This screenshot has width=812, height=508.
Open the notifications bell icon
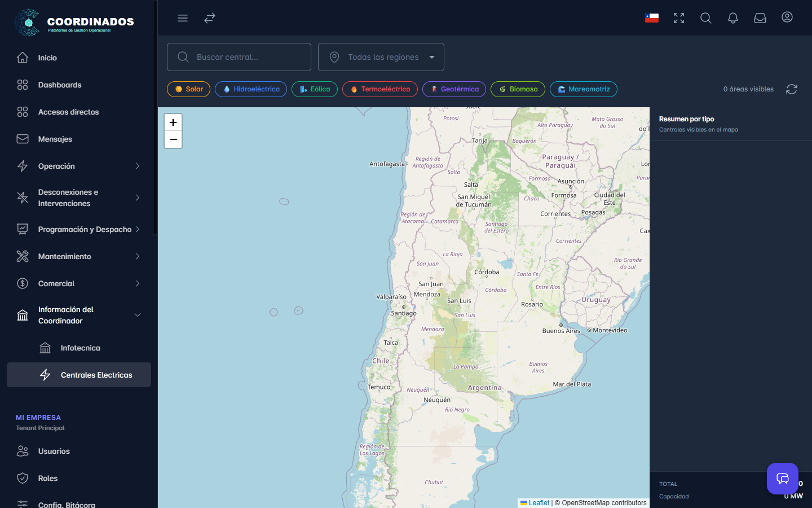tap(733, 18)
